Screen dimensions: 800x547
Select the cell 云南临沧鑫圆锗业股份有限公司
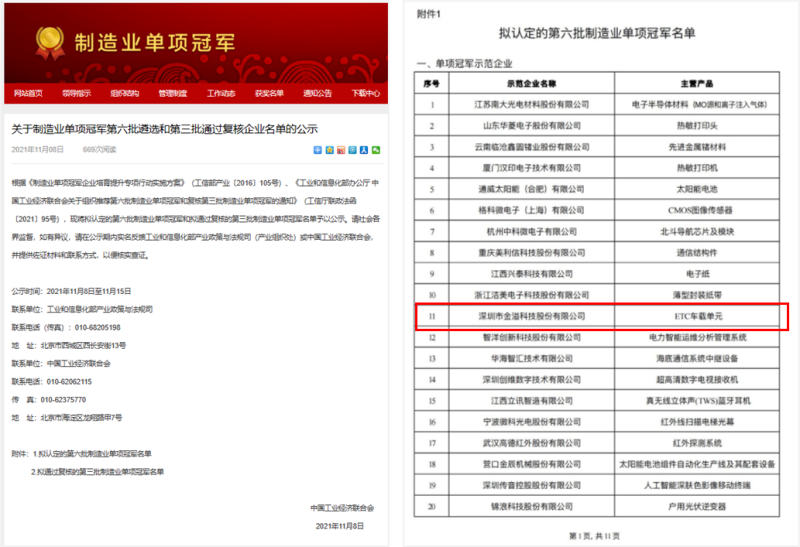coord(532,147)
